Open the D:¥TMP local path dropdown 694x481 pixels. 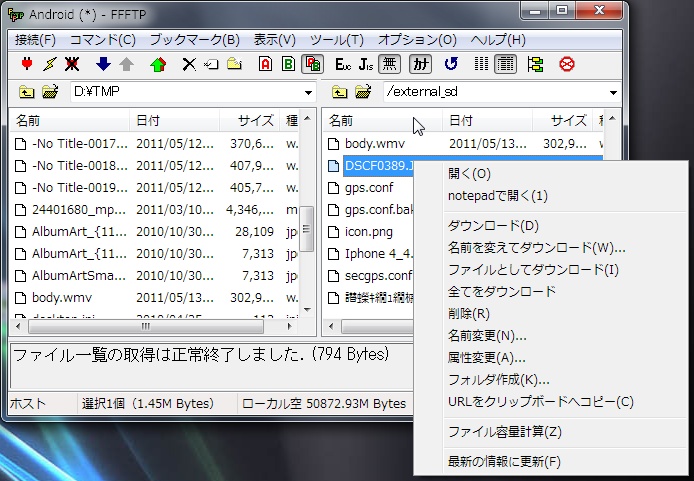click(308, 93)
